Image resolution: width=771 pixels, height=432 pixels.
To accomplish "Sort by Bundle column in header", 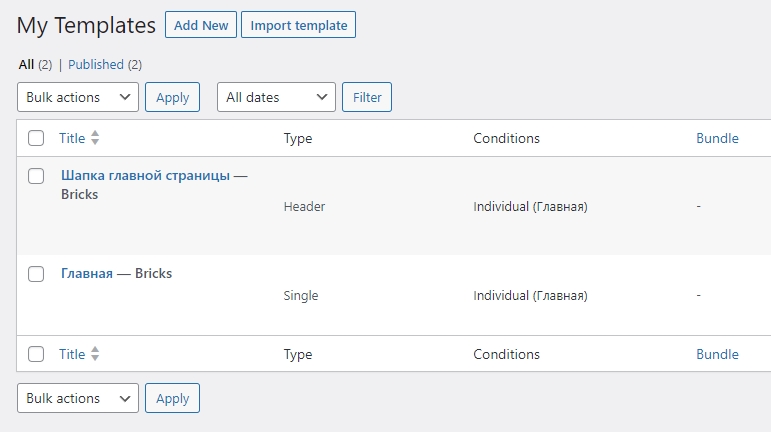I will point(717,138).
